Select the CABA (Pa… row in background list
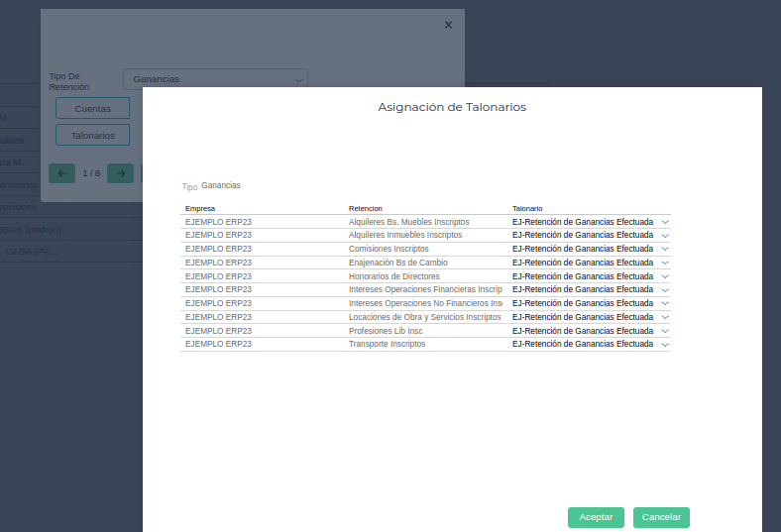The height and width of the screenshot is (532, 781). pos(30,252)
